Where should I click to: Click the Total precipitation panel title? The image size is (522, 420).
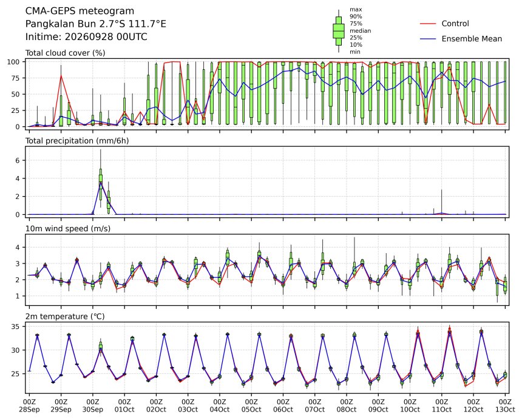[x=77, y=141]
